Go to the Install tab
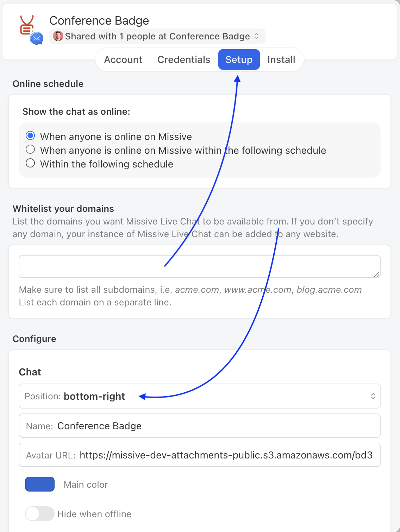Image resolution: width=400 pixels, height=532 pixels. point(281,59)
